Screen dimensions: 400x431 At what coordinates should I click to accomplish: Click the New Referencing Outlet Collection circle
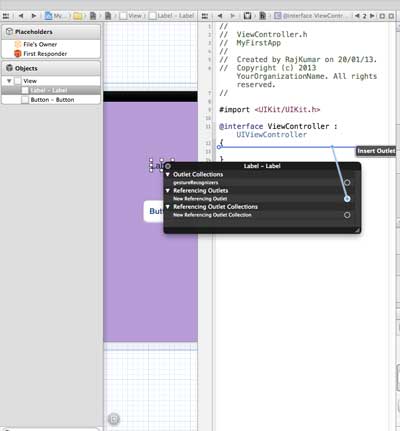click(x=347, y=215)
